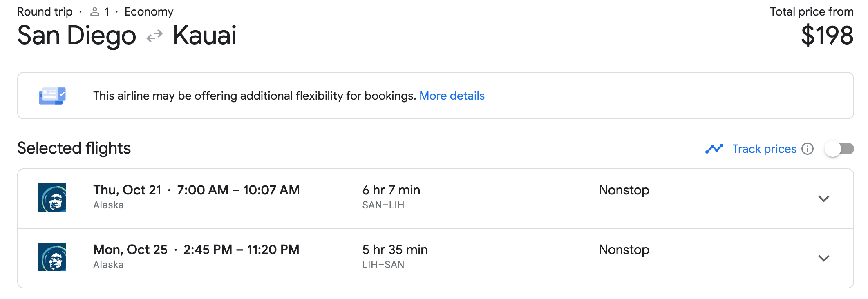The height and width of the screenshot is (299, 868).
Task: Click the passenger count person icon
Action: click(95, 12)
